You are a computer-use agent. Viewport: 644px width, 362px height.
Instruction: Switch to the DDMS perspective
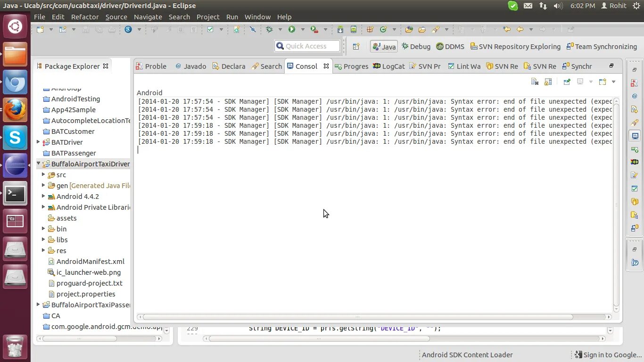pyautogui.click(x=450, y=46)
